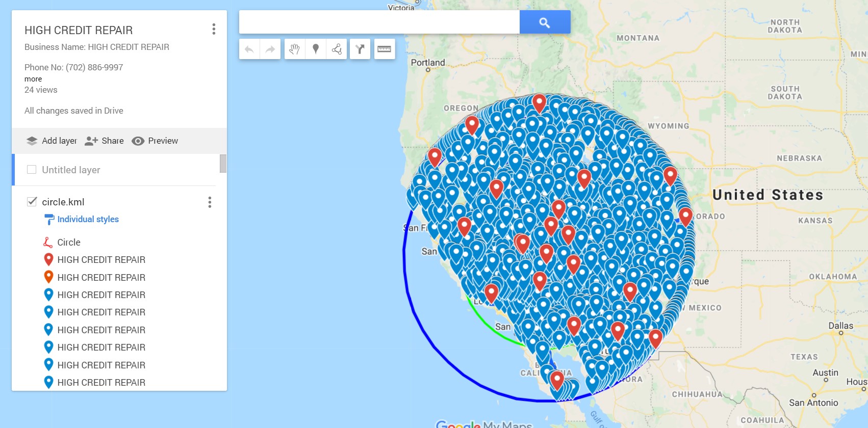
Task: Click the Business Name description text
Action: [x=97, y=47]
